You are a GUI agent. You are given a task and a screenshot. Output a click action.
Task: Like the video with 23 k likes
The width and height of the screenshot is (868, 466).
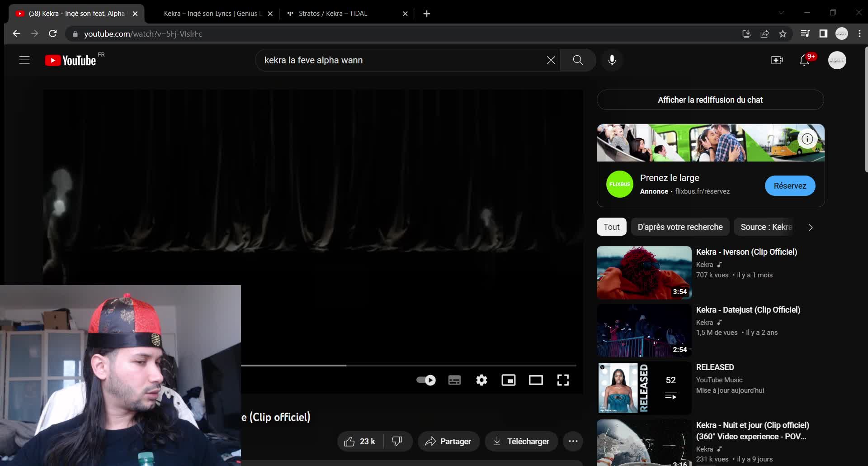click(x=360, y=441)
